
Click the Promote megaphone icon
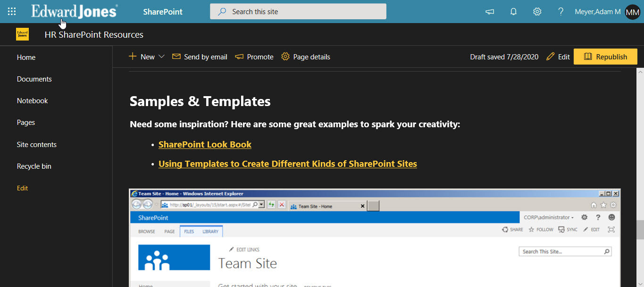pyautogui.click(x=239, y=57)
